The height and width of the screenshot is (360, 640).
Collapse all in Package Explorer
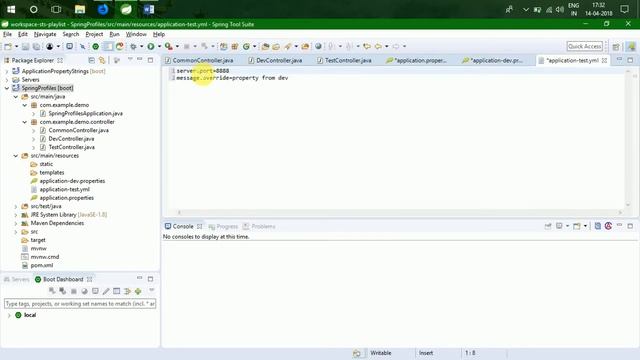tap(91, 60)
